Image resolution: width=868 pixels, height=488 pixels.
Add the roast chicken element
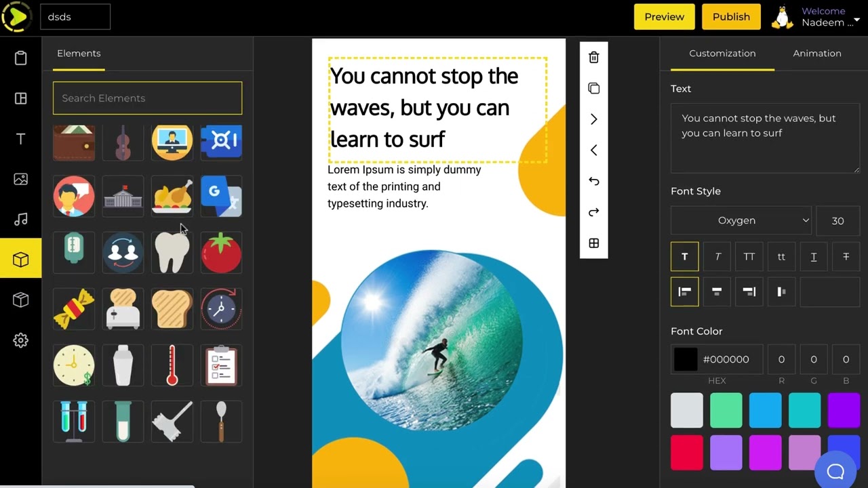click(x=172, y=197)
